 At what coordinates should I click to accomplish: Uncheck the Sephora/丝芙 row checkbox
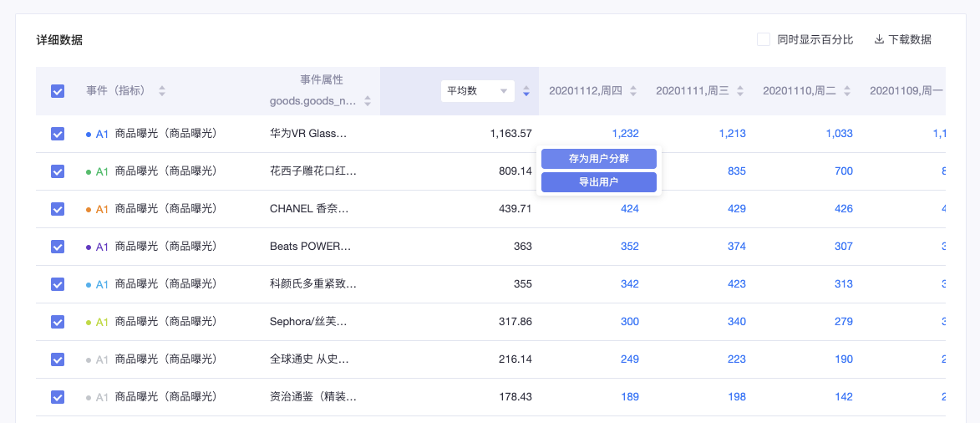tap(58, 322)
